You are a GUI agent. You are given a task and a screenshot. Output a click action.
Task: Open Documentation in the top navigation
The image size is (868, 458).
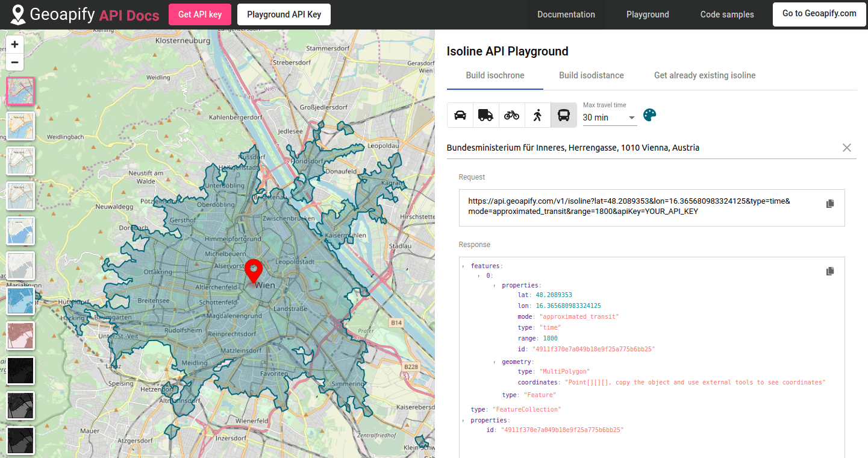click(566, 14)
